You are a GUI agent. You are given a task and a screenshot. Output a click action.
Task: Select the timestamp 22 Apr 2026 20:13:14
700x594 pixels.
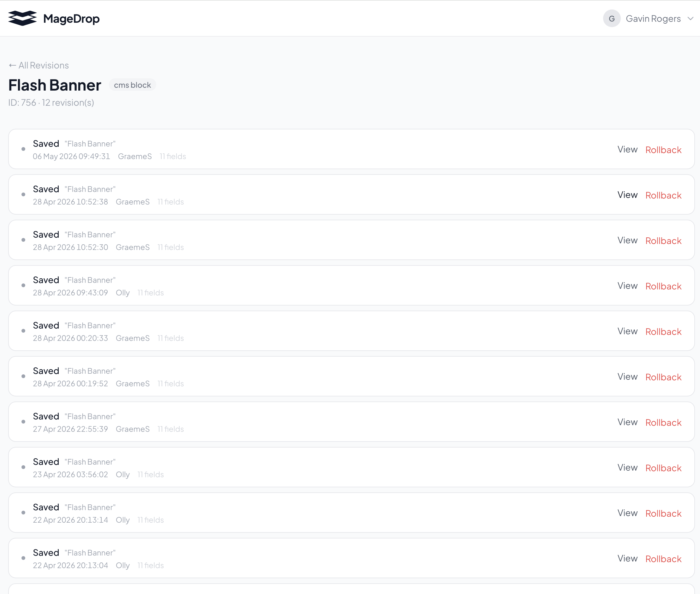point(70,520)
